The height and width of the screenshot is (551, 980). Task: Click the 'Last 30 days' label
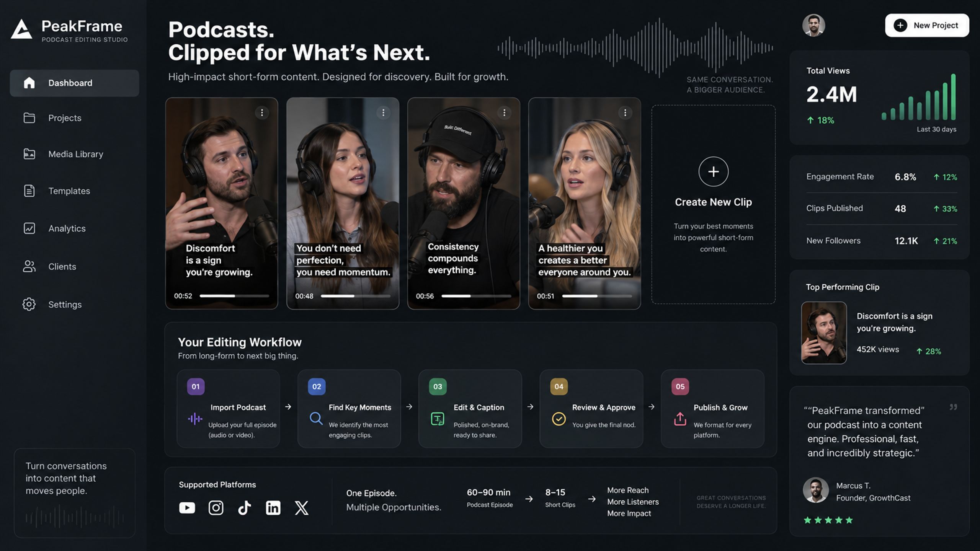tap(936, 129)
